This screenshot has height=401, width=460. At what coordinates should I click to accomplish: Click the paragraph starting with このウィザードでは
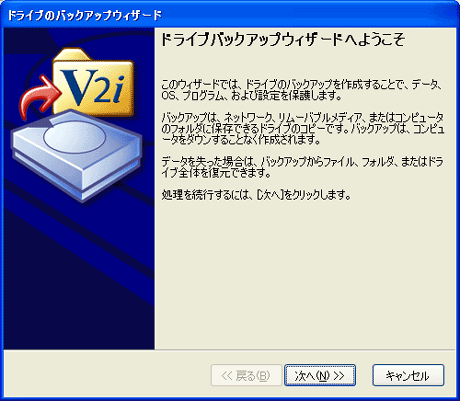302,90
